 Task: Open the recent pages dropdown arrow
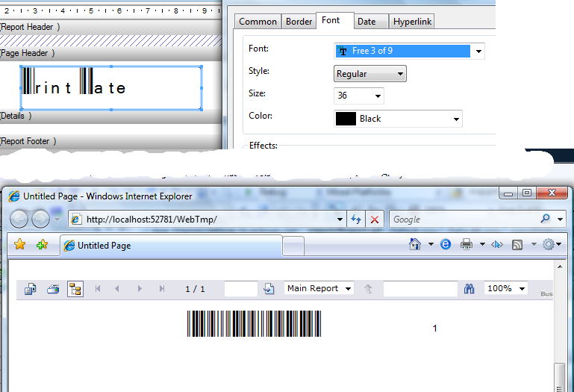pos(57,219)
